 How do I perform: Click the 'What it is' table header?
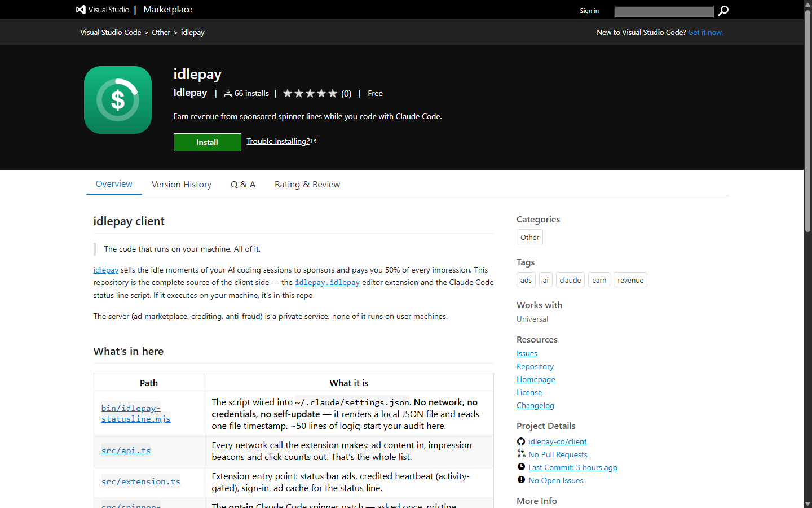pos(349,383)
